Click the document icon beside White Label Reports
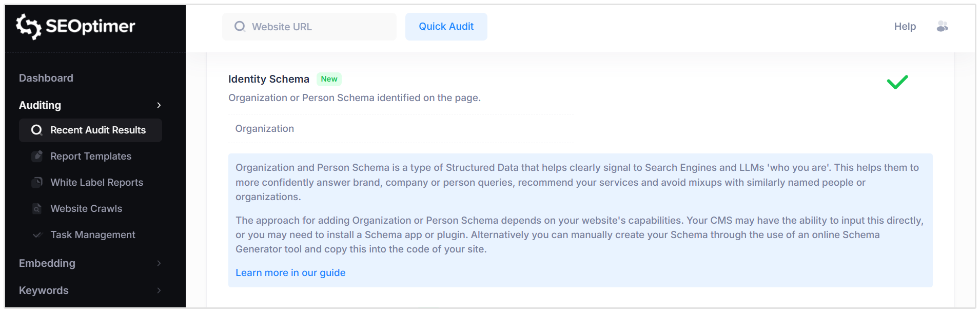The image size is (980, 313). pos(37,182)
